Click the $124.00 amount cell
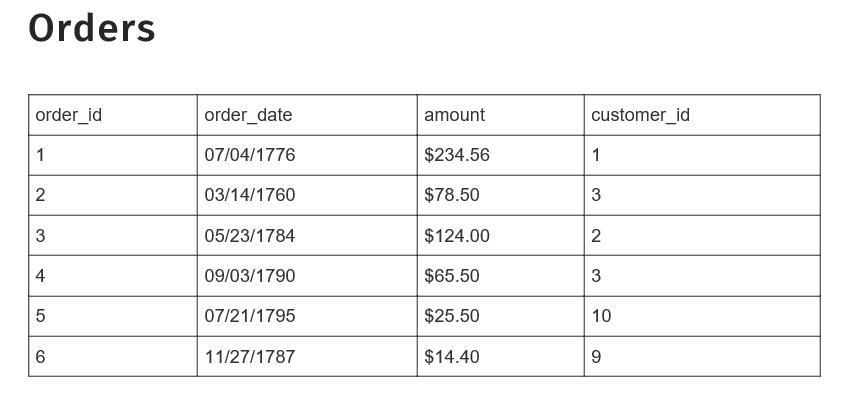Viewport: 853px width, 407px height. click(457, 236)
